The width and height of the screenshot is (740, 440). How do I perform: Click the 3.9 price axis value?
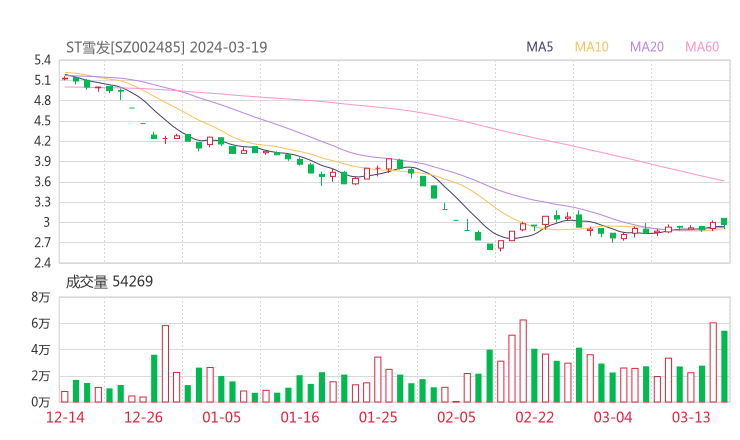pos(42,161)
